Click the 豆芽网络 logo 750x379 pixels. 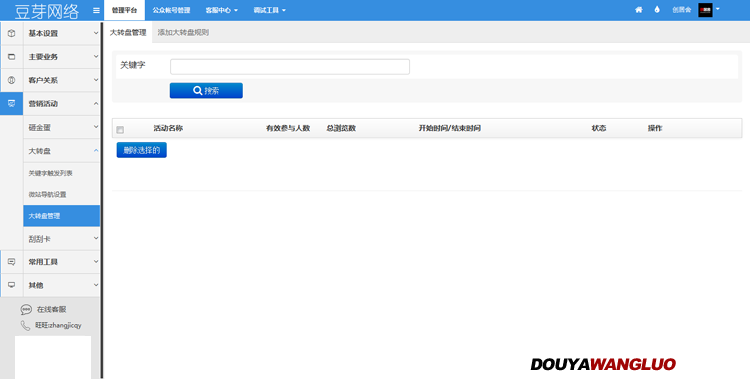tap(46, 11)
